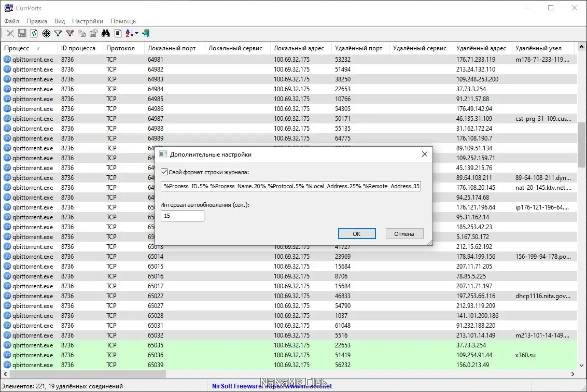
Task: Select local port cell 64987
Action: (x=156, y=118)
